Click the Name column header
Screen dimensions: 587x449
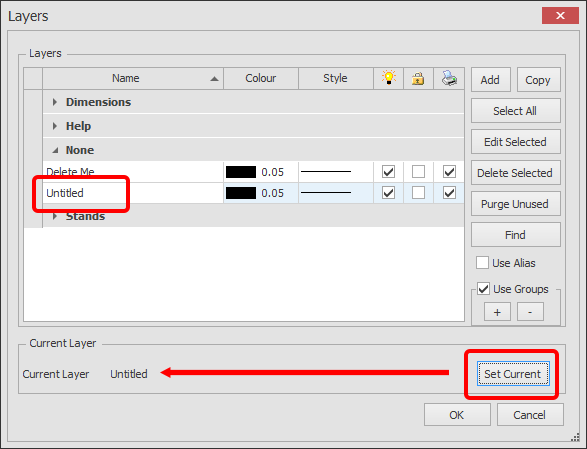pyautogui.click(x=133, y=78)
